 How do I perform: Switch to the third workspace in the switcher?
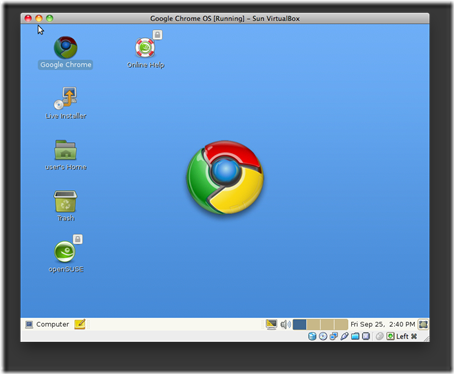tap(327, 324)
